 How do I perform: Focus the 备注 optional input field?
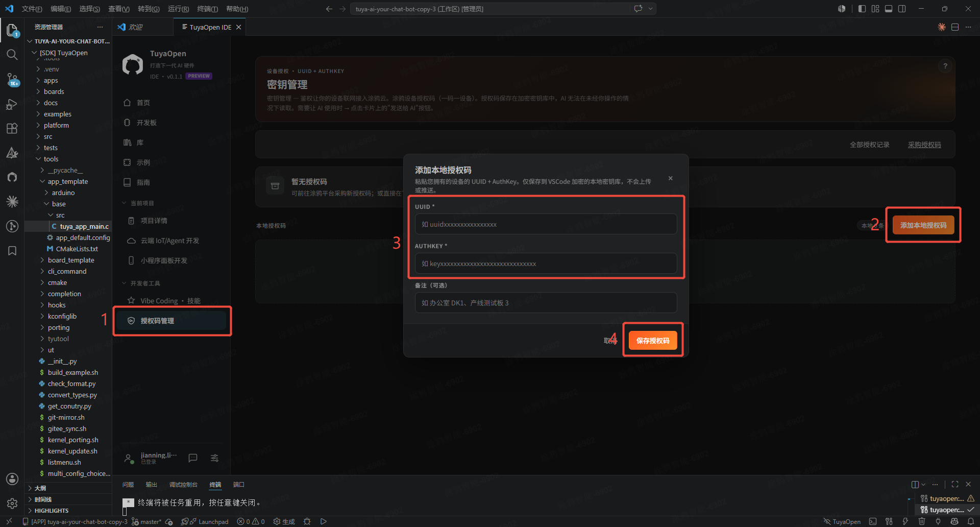546,303
